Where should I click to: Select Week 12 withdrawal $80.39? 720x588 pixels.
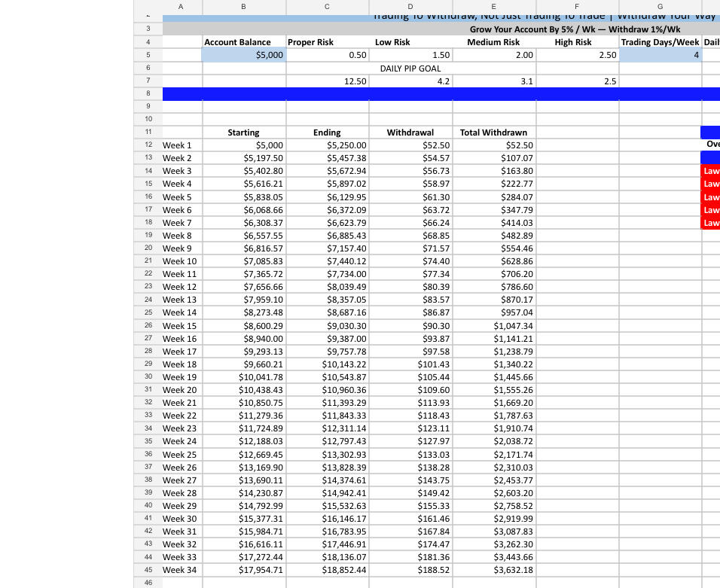410,287
